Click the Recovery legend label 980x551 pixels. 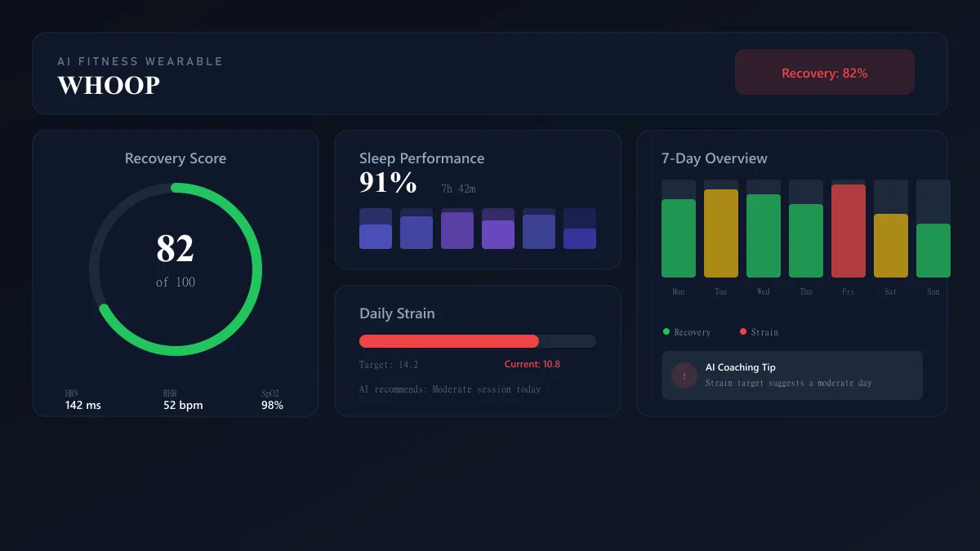(693, 332)
